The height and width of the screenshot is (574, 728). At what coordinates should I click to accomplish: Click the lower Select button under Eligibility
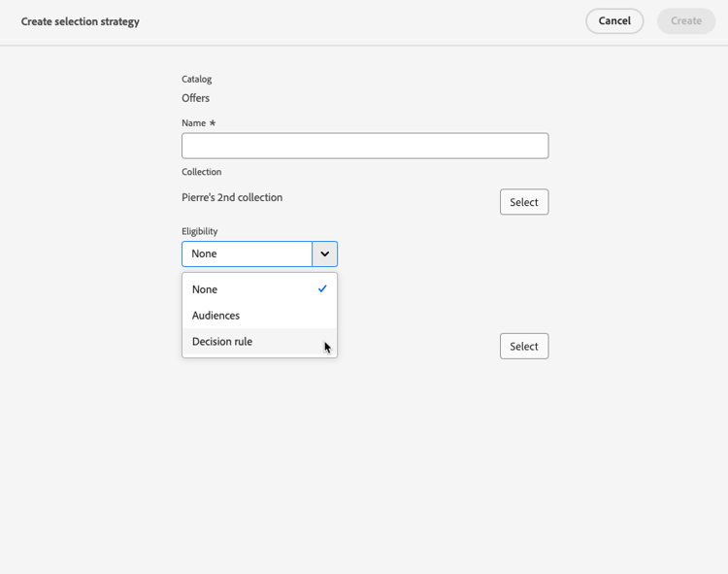pyautogui.click(x=524, y=347)
